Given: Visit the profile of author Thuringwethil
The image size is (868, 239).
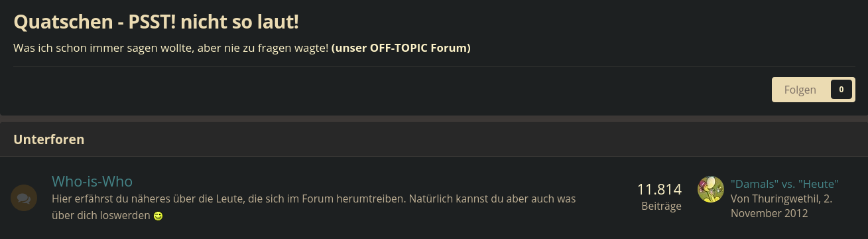Looking at the screenshot, I should (x=784, y=199).
